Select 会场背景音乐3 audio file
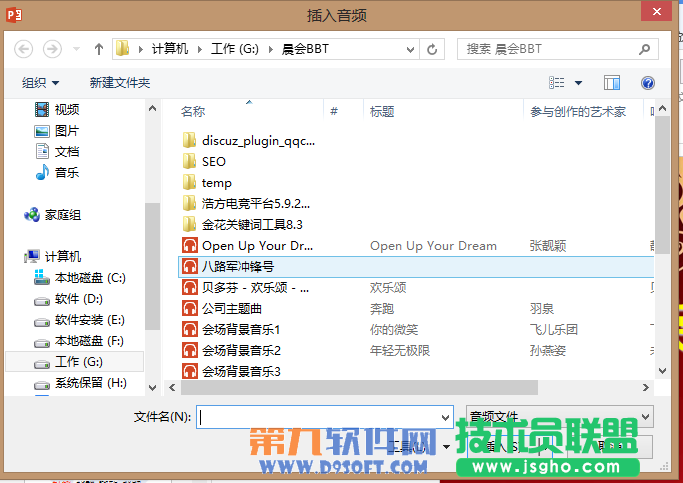Screen dimensions: 683x483 [231, 371]
